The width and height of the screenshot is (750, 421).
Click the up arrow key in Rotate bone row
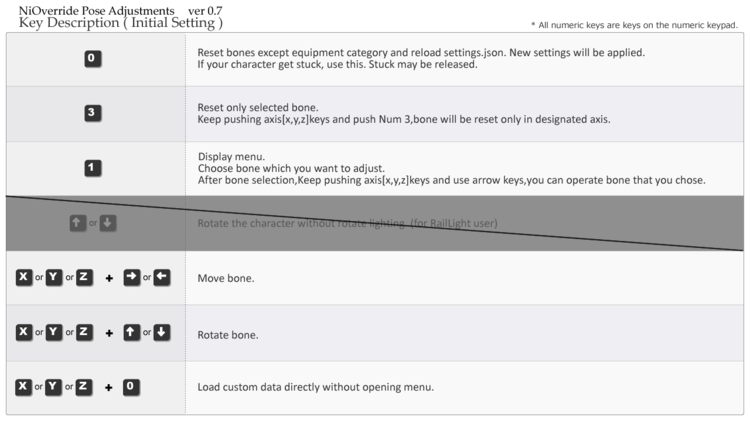pos(132,332)
